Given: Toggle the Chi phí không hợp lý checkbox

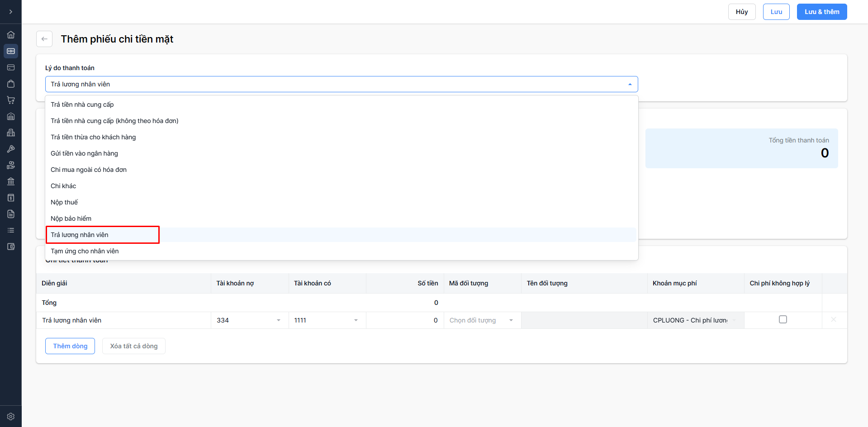Looking at the screenshot, I should (x=783, y=319).
